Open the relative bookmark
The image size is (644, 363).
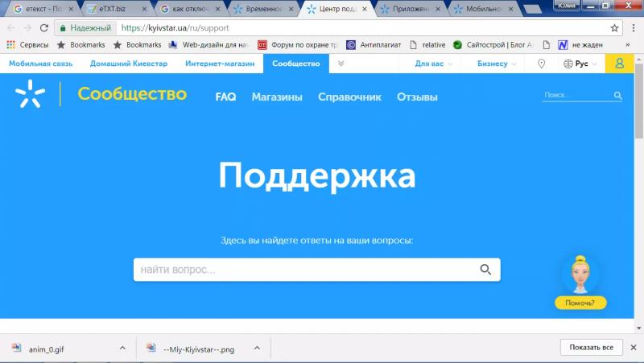[427, 45]
